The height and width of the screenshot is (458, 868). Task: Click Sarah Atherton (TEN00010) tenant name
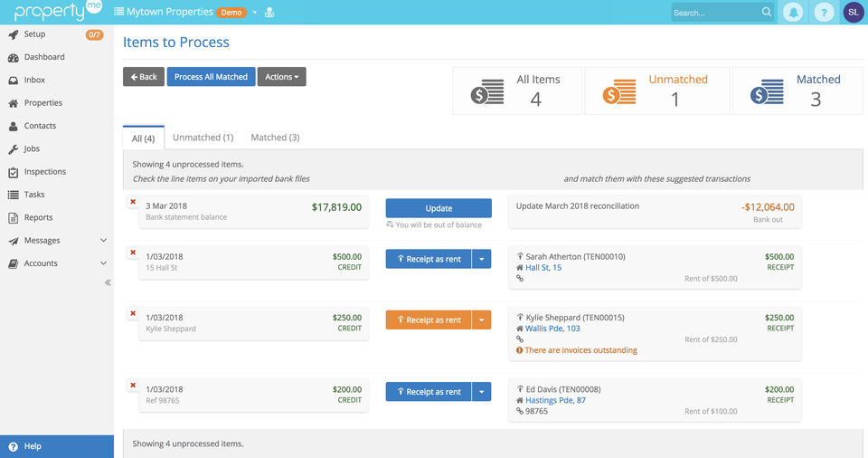pyautogui.click(x=575, y=256)
